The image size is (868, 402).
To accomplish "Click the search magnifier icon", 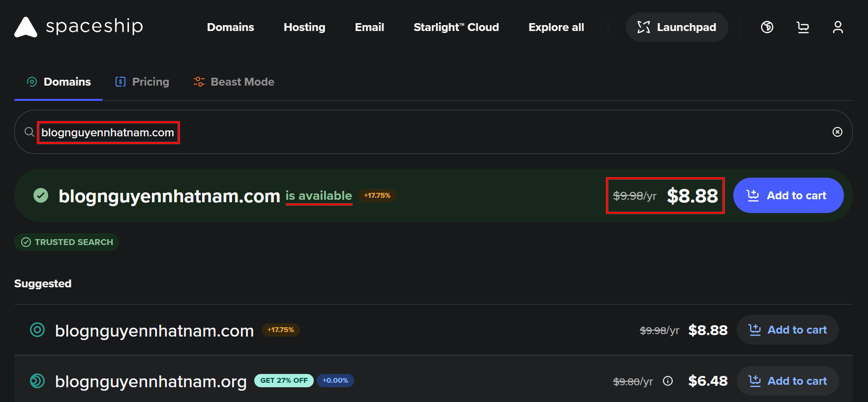I will click(30, 132).
